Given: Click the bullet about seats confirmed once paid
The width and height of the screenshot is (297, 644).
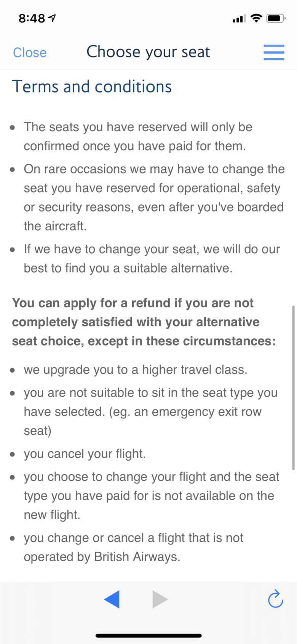Looking at the screenshot, I should point(138,137).
